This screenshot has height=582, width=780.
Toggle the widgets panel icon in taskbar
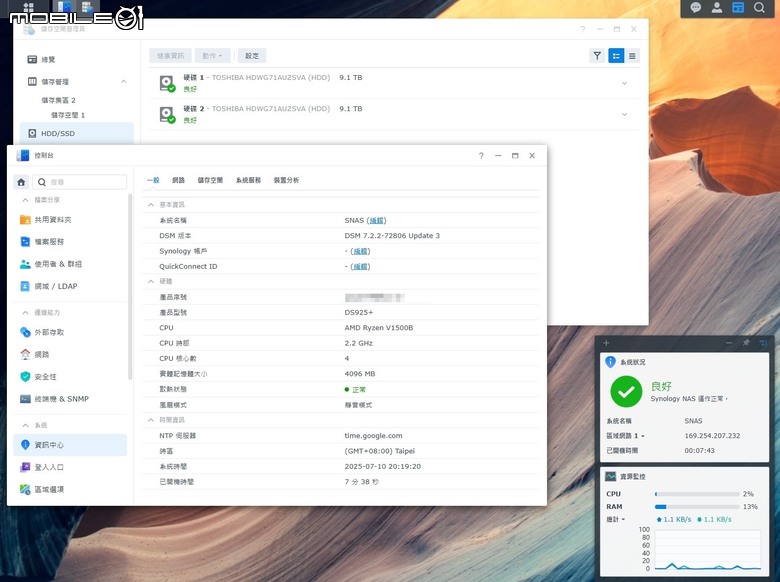click(x=738, y=7)
